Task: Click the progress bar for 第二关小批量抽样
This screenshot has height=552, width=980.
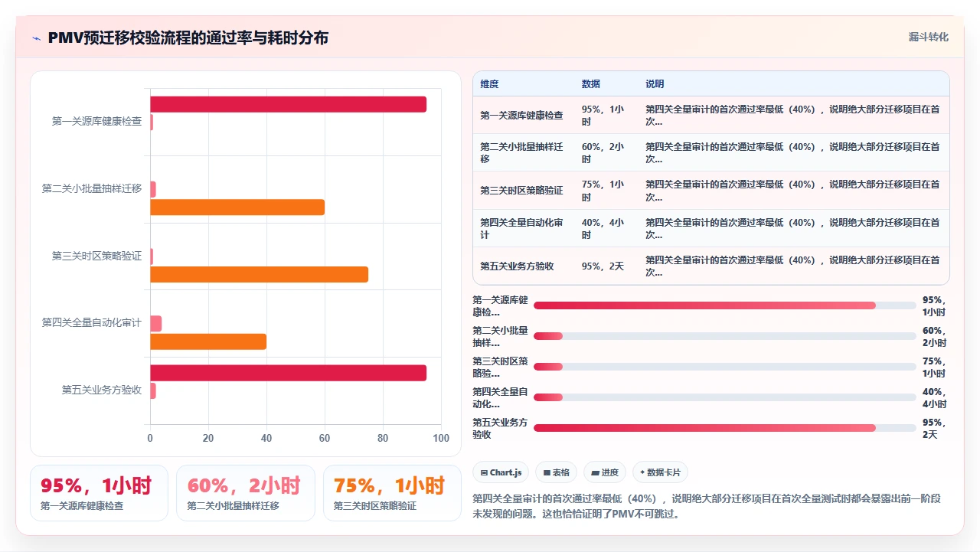Action: pyautogui.click(x=724, y=336)
